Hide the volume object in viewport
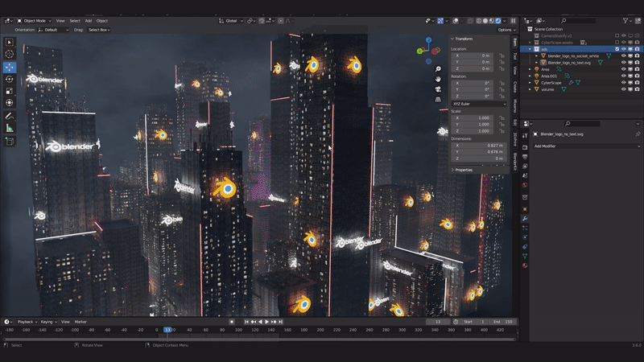644x362 pixels. click(x=623, y=89)
